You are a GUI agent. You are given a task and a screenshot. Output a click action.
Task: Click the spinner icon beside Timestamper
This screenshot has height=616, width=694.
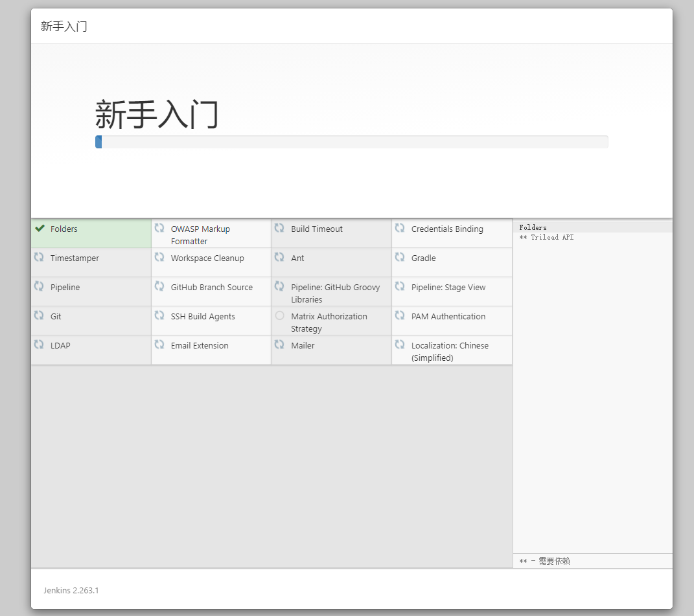(39, 257)
